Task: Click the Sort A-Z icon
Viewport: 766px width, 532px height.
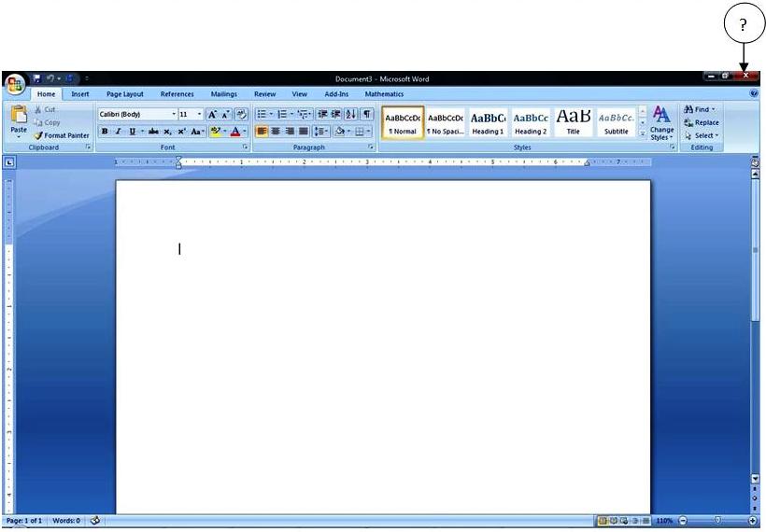Action: 351,114
